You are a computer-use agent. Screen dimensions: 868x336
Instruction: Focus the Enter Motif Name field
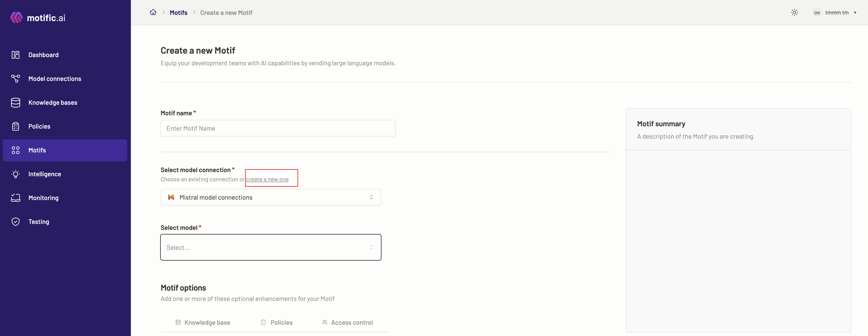pyautogui.click(x=278, y=128)
